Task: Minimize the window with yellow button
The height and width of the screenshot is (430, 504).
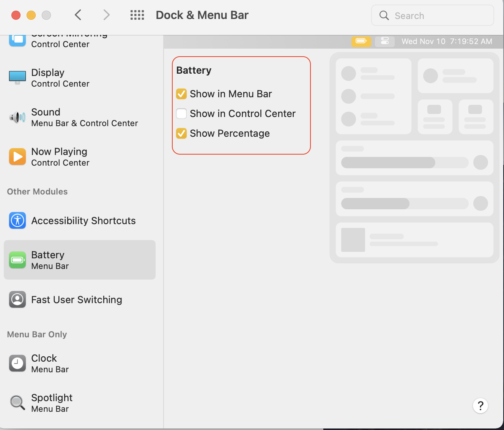Action: pos(31,15)
